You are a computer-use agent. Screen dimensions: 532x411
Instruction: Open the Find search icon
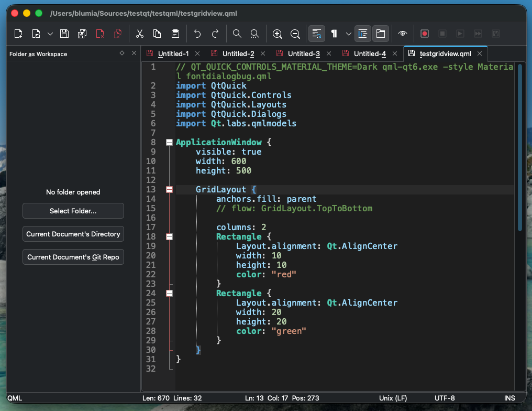click(x=237, y=34)
